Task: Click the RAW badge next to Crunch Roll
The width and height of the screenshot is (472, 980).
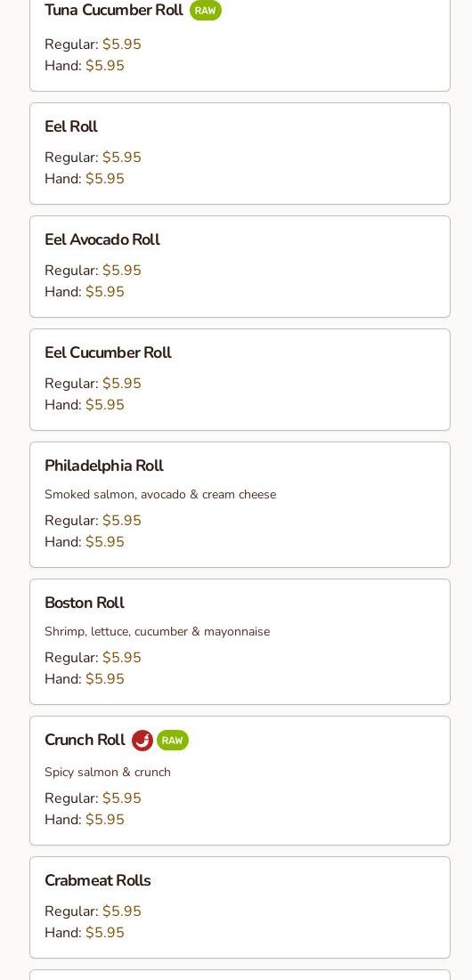Action: pyautogui.click(x=173, y=740)
